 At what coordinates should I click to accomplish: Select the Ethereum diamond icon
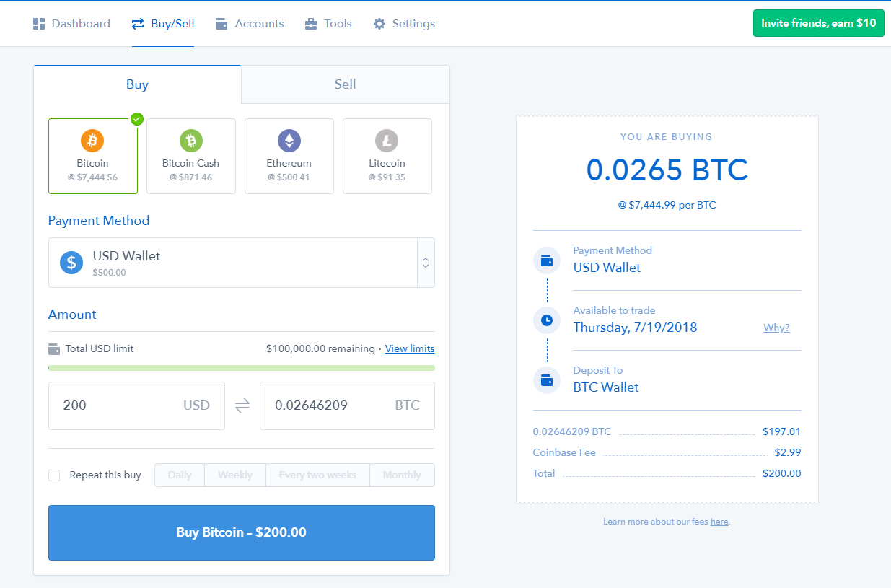pos(289,140)
